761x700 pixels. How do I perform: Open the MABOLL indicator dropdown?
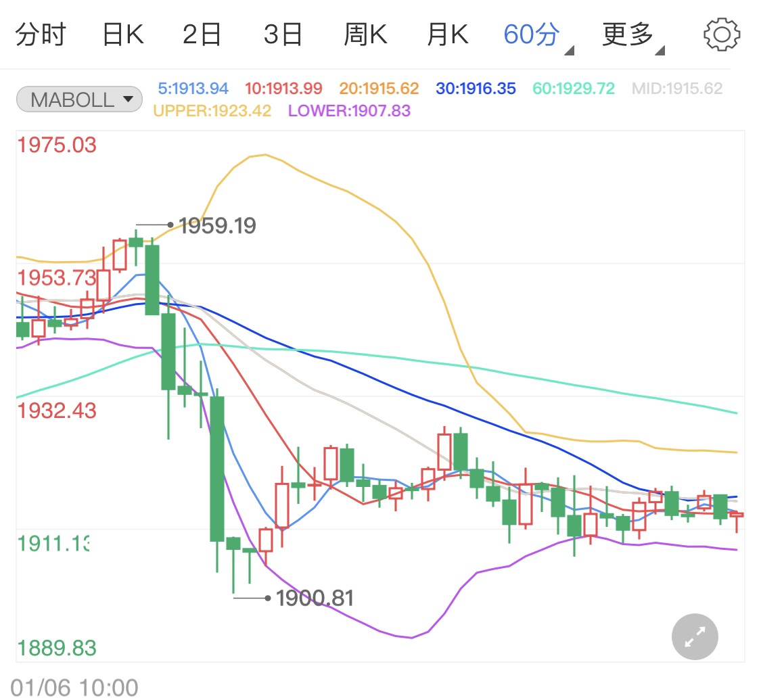click(79, 99)
